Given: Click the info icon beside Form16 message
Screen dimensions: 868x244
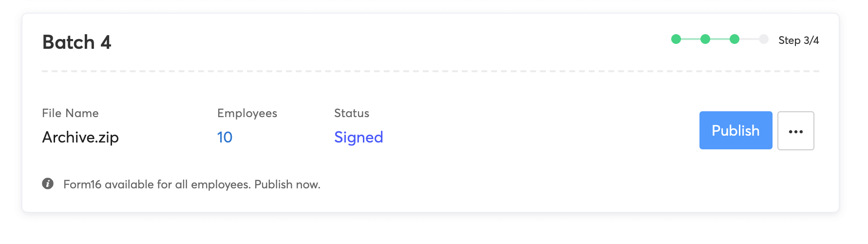Looking at the screenshot, I should click(48, 184).
